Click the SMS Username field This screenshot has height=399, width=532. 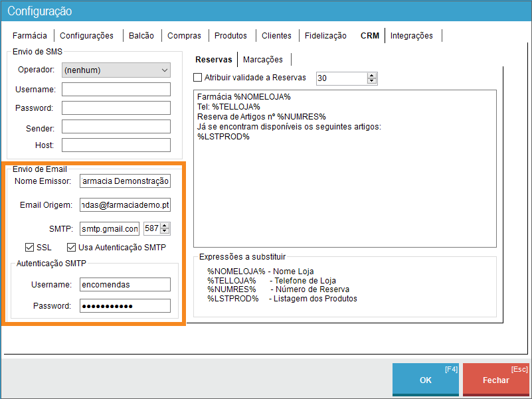point(116,89)
